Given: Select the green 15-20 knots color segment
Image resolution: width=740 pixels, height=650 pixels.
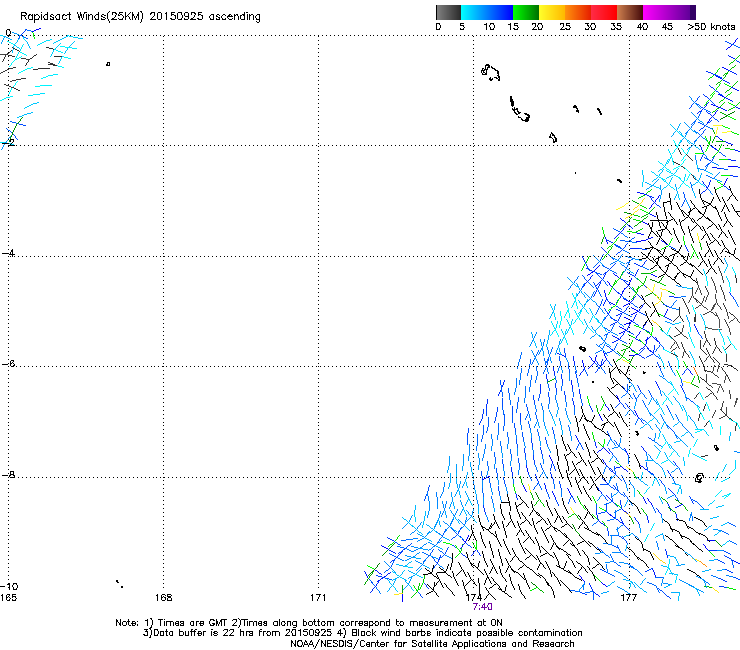Looking at the screenshot, I should [x=526, y=12].
